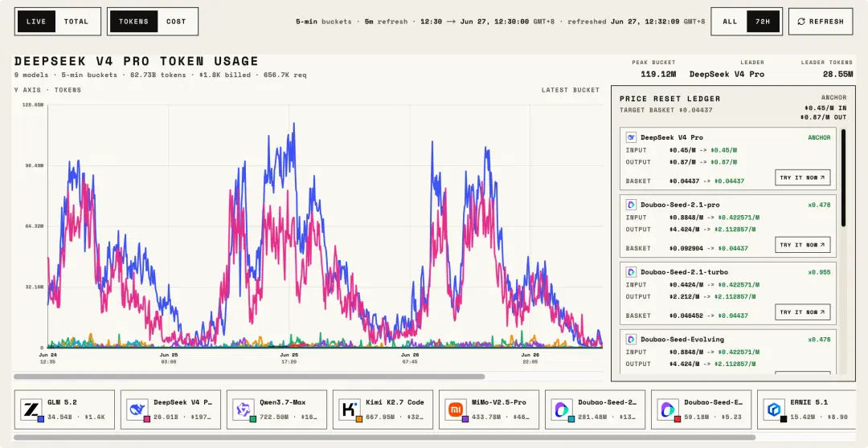Click the chart's horizontal scrollbar

pyautogui.click(x=249, y=377)
